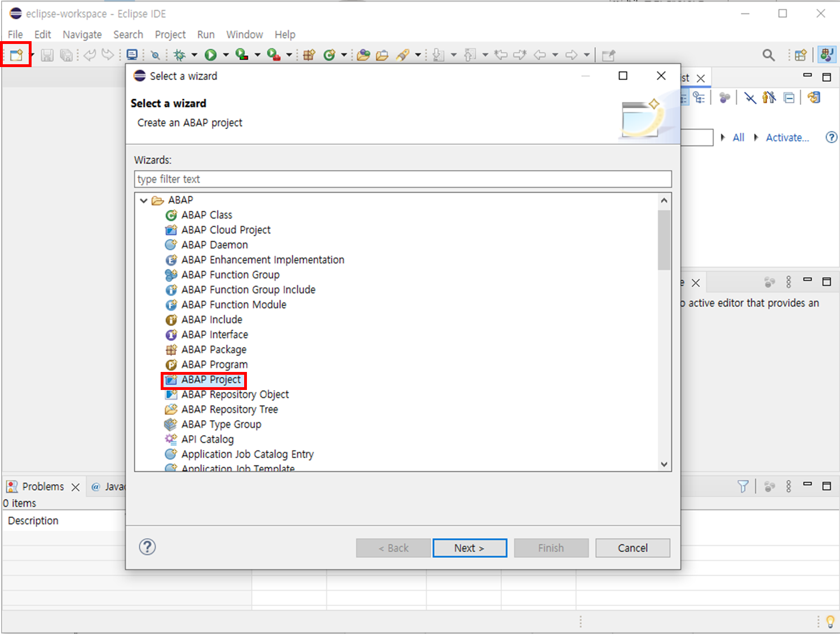Click the Back navigation arrow icon

pyautogui.click(x=540, y=55)
